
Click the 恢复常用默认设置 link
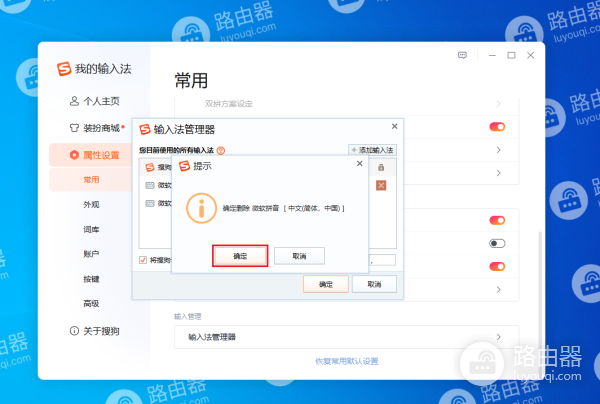tap(347, 360)
